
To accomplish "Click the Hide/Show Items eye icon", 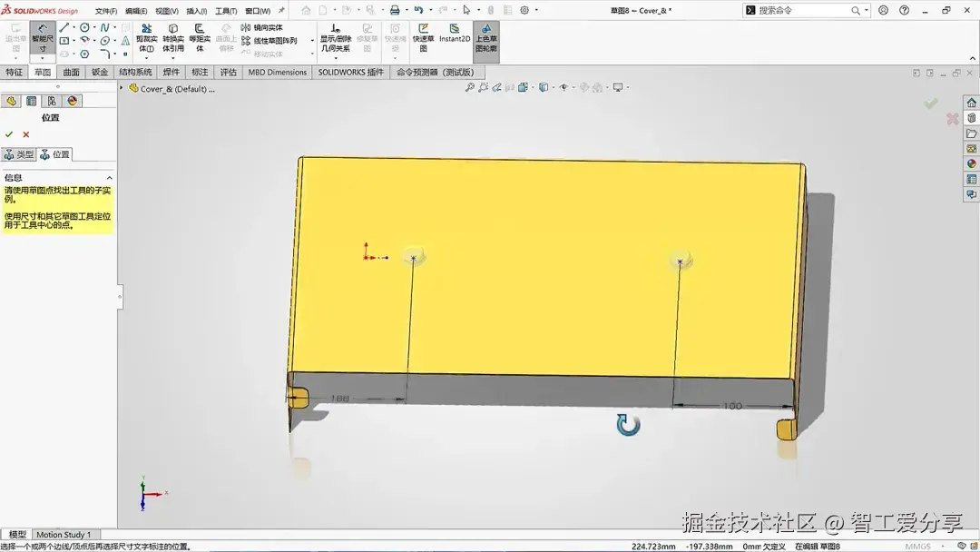I will [x=563, y=87].
